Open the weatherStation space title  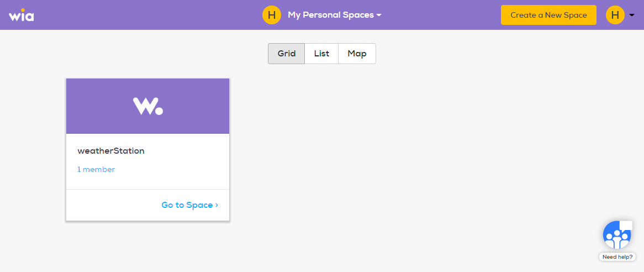(x=111, y=151)
